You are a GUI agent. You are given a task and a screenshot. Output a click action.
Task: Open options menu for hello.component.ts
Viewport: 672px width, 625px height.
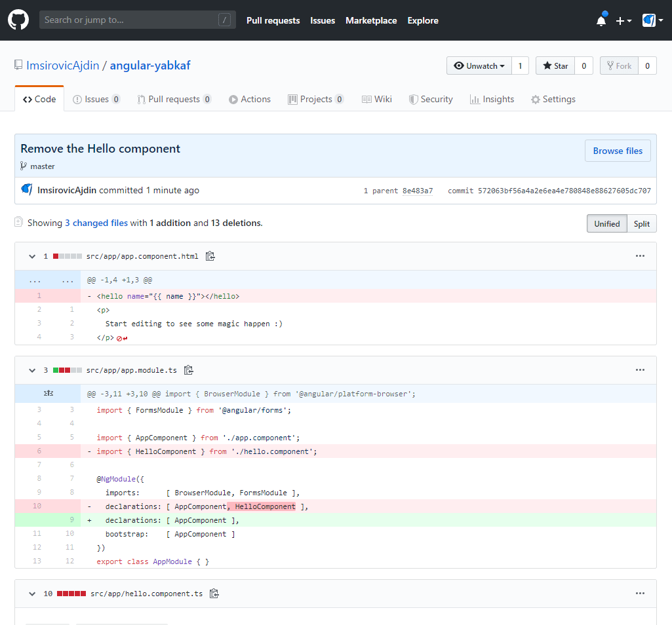pos(640,594)
